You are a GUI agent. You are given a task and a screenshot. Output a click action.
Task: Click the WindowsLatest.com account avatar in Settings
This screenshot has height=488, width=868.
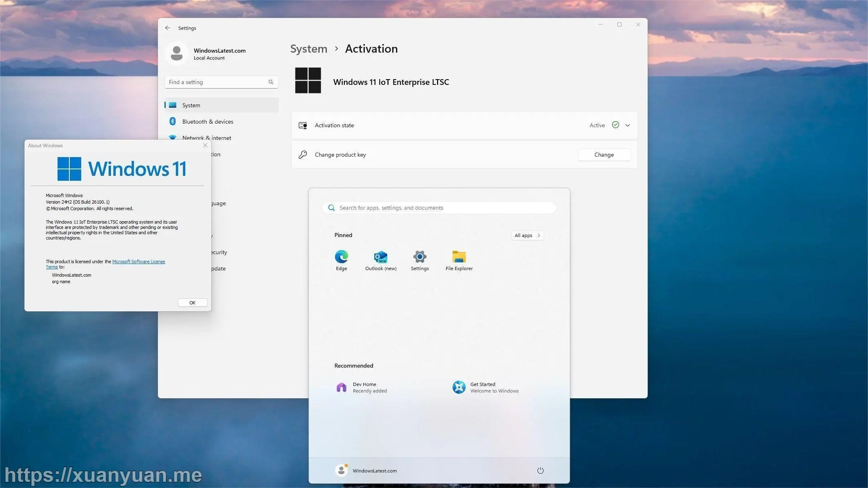click(177, 53)
